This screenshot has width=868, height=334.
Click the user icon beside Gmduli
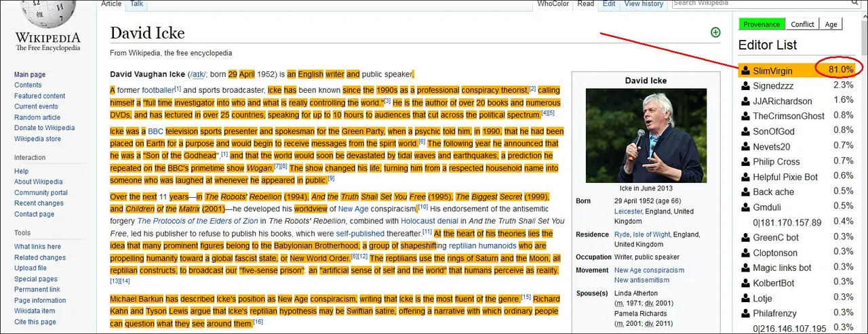(x=746, y=207)
